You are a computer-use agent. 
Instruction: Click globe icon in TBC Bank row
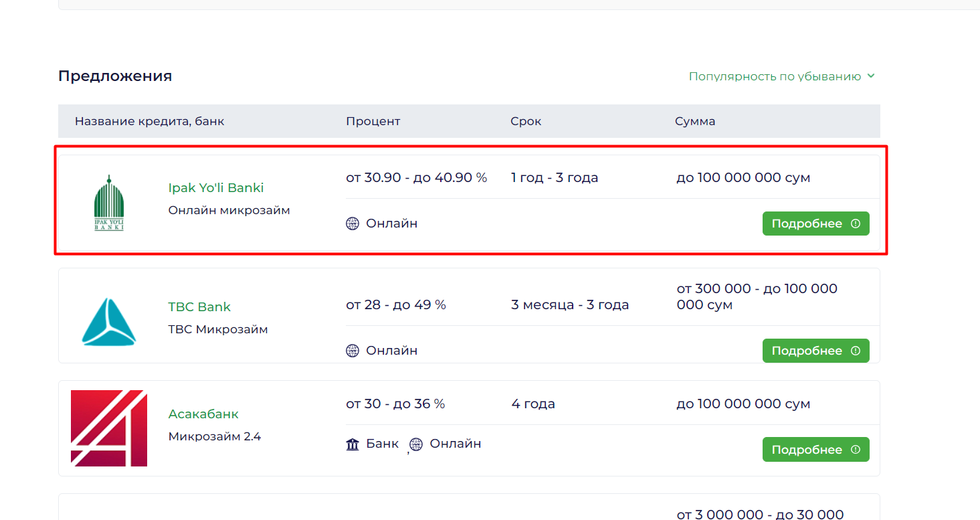[x=353, y=351]
